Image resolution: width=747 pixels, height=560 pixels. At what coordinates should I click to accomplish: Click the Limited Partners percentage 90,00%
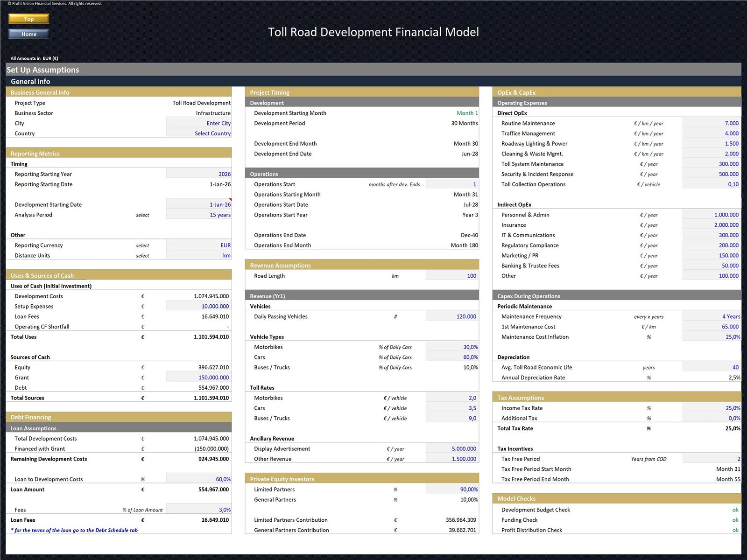pyautogui.click(x=451, y=490)
